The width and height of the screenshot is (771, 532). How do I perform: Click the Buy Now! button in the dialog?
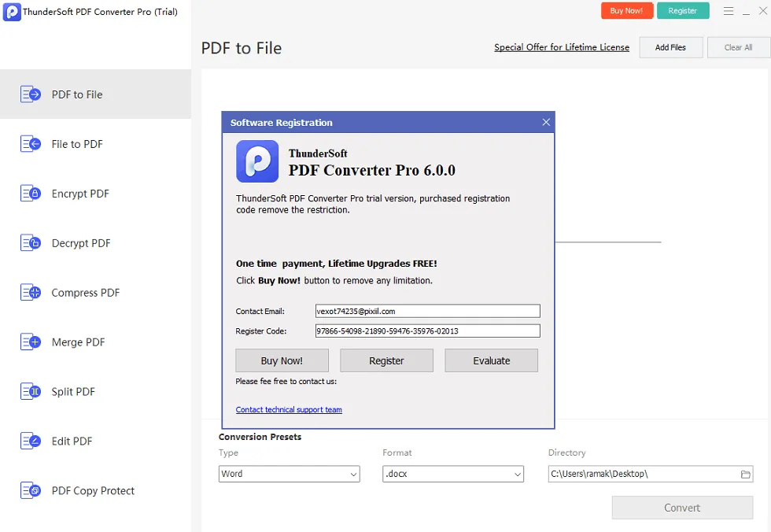click(x=282, y=360)
